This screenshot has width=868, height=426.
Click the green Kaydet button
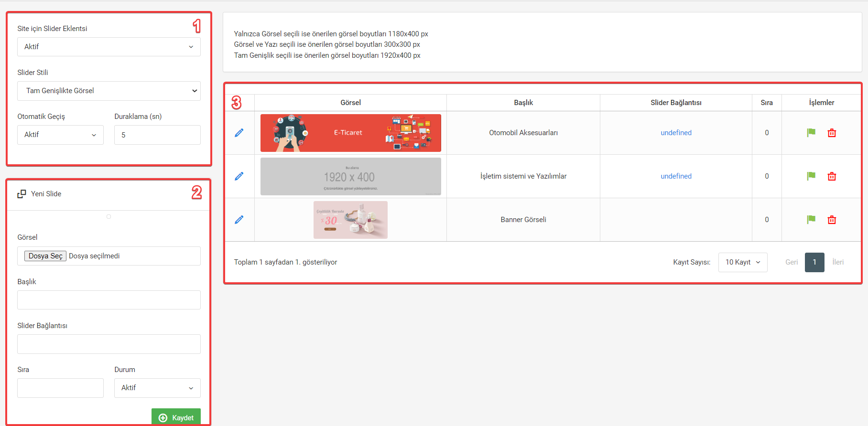[x=176, y=417]
